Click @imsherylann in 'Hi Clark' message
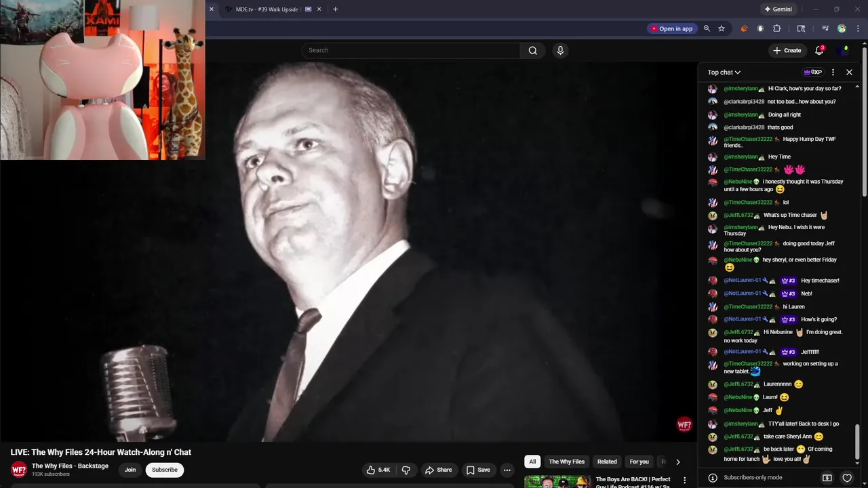 pos(741,89)
